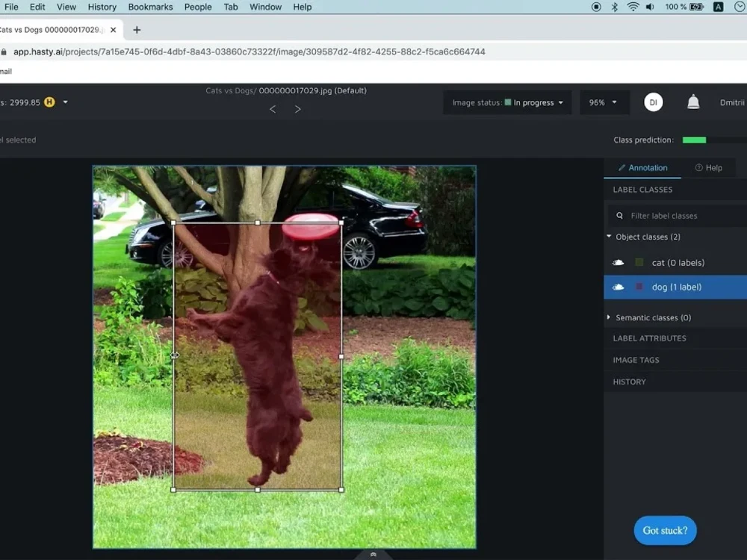Click the Bluetooth icon in menu bar

(x=615, y=7)
